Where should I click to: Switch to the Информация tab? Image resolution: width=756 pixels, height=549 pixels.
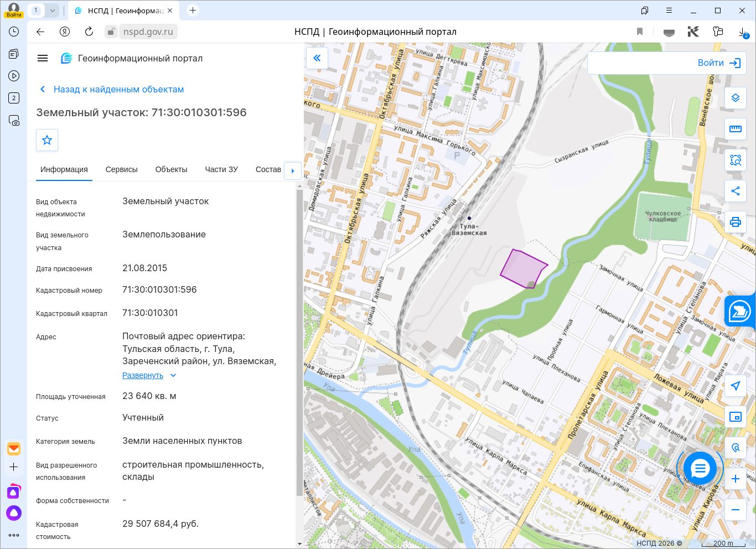[64, 169]
